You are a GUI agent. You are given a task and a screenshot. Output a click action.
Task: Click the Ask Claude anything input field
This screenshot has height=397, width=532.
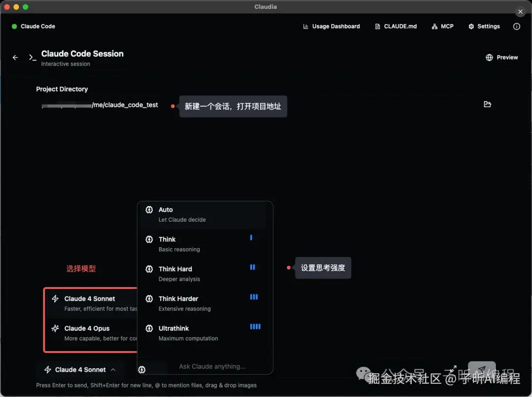pyautogui.click(x=212, y=366)
